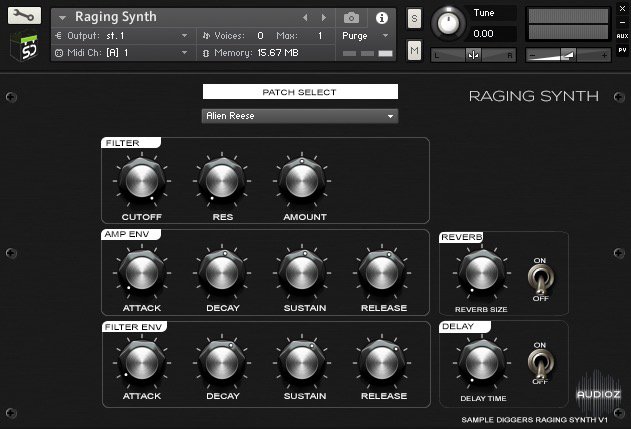Click the REVERB SIZE knob
Screen dimensions: 631x429
pyautogui.click(x=482, y=272)
